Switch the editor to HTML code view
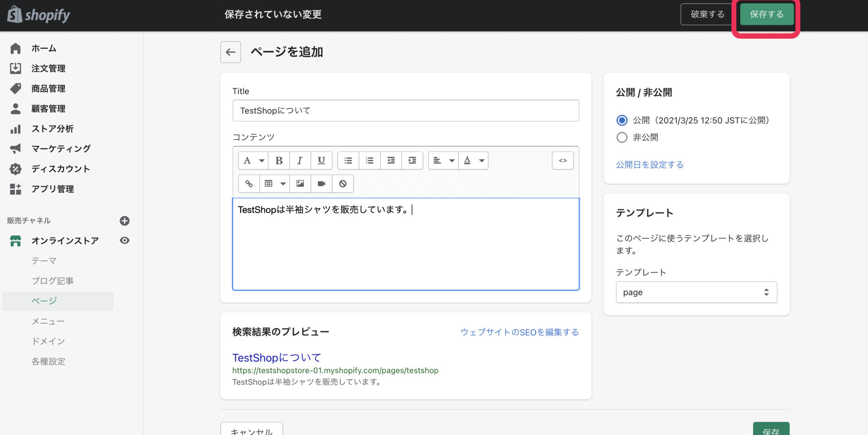The height and width of the screenshot is (435, 868). coord(562,160)
